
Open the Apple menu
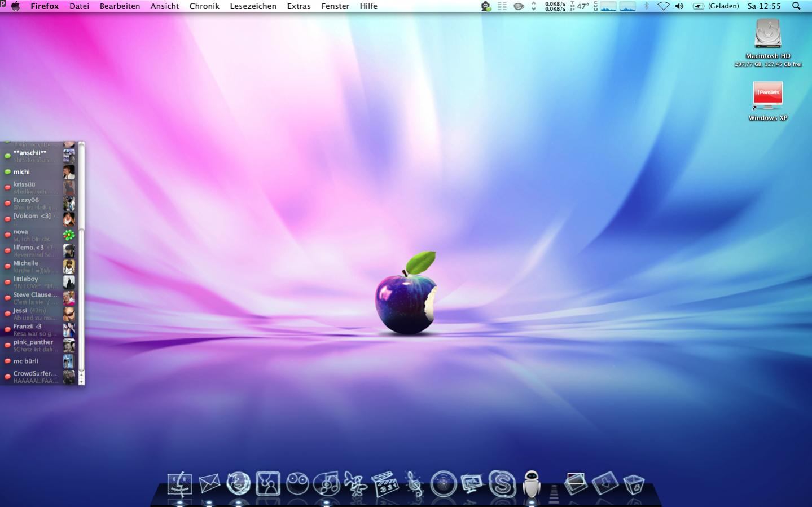tap(16, 6)
